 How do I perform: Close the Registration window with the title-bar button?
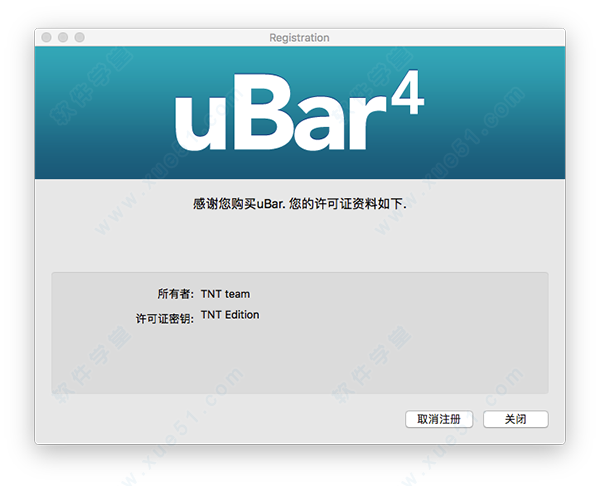47,37
